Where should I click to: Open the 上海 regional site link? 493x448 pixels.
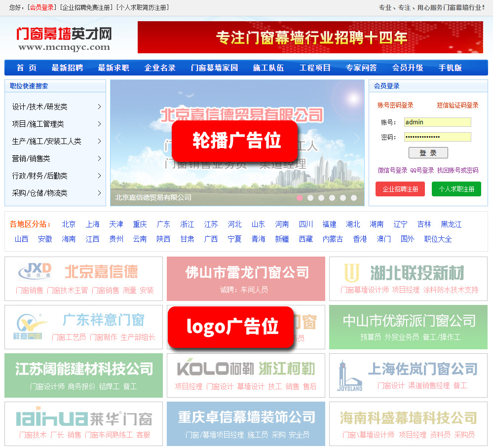tap(92, 224)
